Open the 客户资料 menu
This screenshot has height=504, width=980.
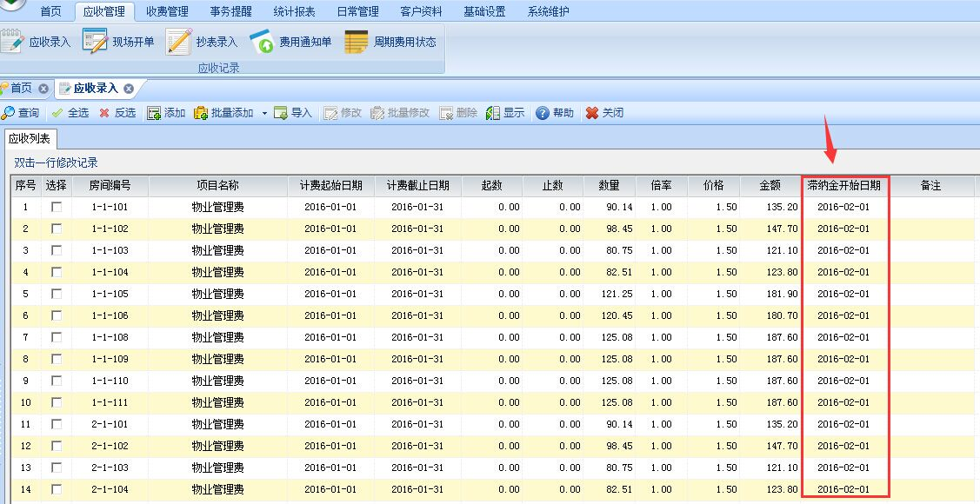(421, 11)
